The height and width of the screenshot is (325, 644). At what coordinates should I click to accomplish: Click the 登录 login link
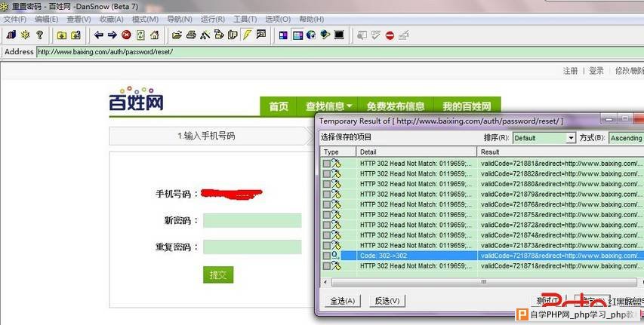pos(596,71)
